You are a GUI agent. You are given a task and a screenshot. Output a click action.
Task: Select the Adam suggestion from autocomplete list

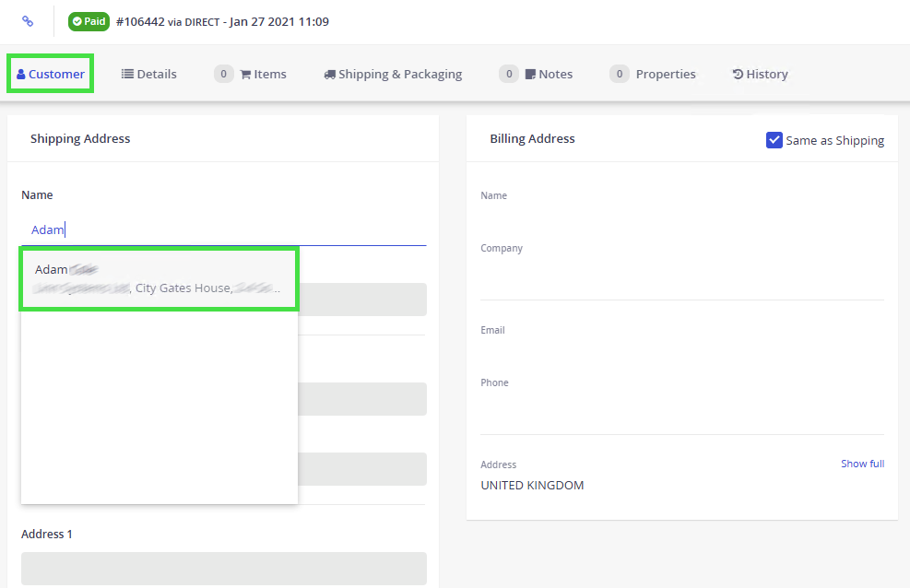coord(159,278)
